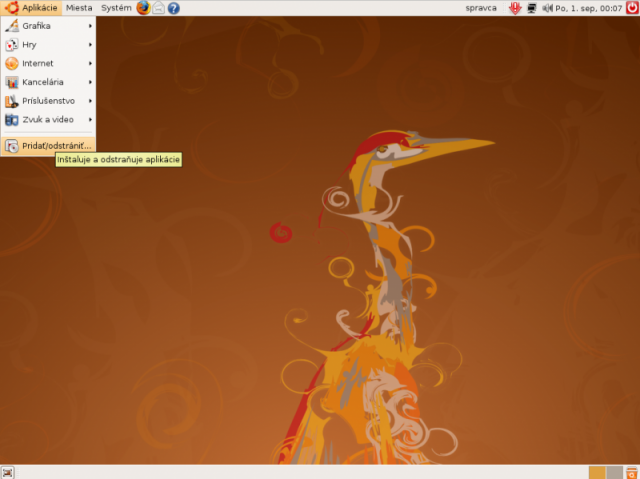This screenshot has height=479, width=640.
Task: Click the Grafika pencil icon
Action: [12, 26]
